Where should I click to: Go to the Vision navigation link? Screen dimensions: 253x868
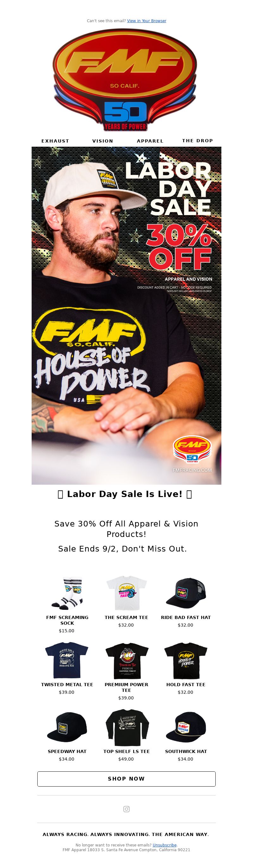click(x=102, y=141)
